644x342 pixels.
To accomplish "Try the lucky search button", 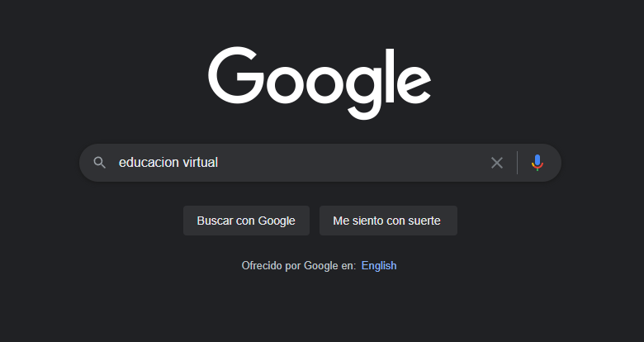I will (x=386, y=221).
